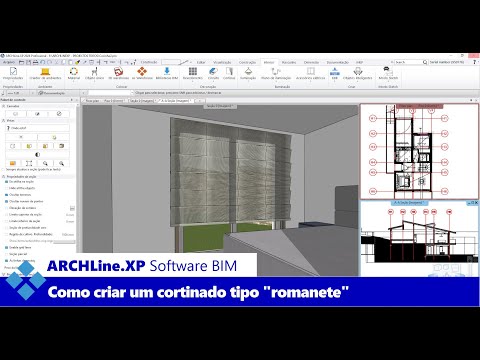Click the Cortinas curtain tool

coord(229,74)
